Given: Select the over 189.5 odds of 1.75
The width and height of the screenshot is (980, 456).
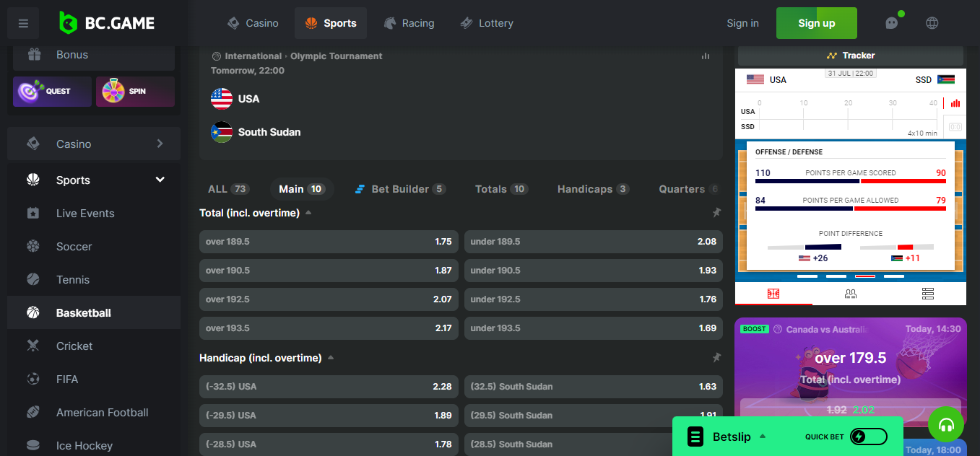Looking at the screenshot, I should [328, 241].
